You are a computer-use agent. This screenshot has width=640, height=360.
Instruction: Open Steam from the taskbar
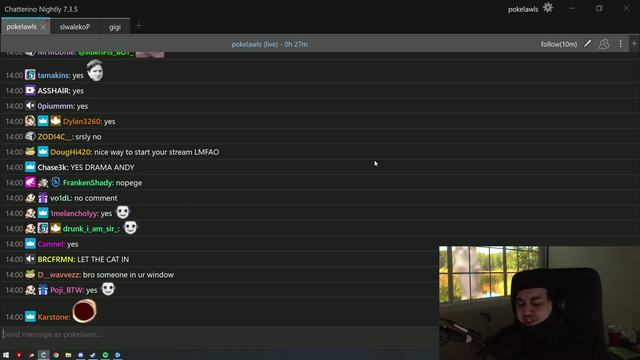(93, 355)
